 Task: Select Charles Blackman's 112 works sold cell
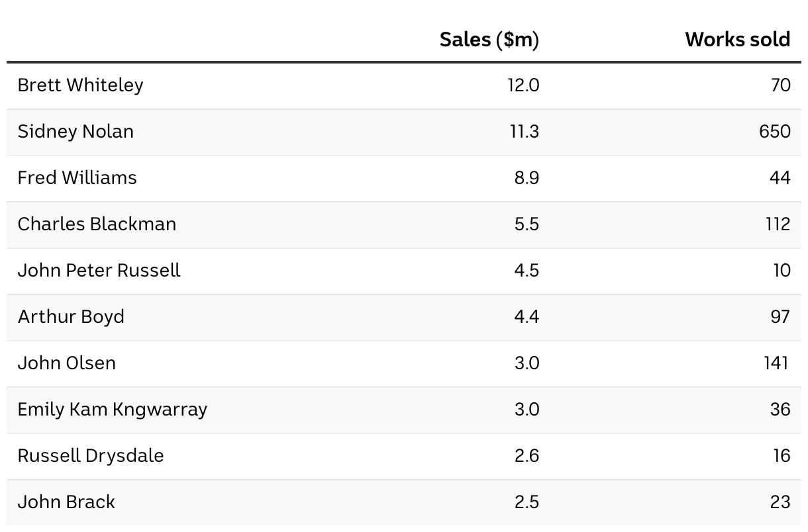coord(778,224)
